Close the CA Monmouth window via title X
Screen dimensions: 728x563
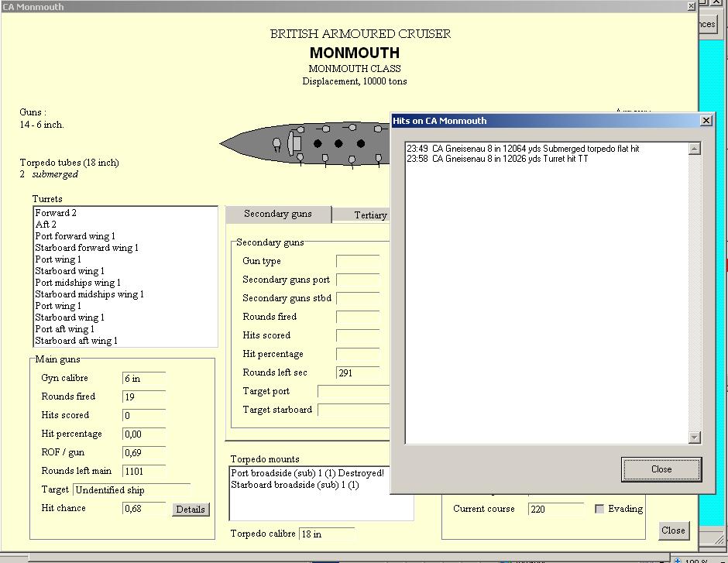click(691, 6)
